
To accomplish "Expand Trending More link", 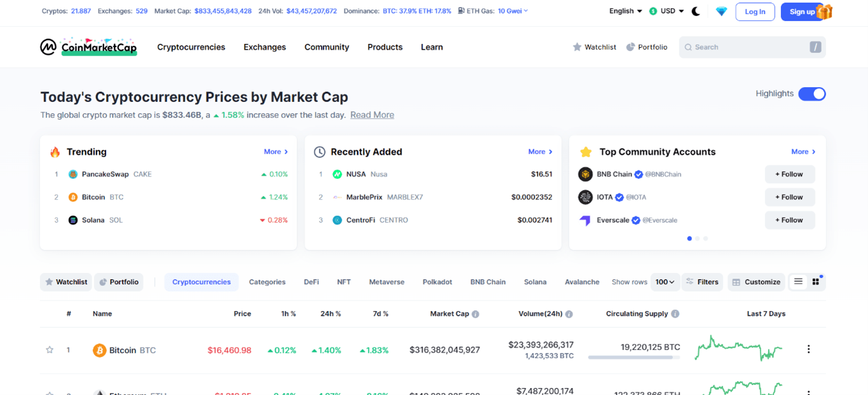I will click(x=276, y=152).
